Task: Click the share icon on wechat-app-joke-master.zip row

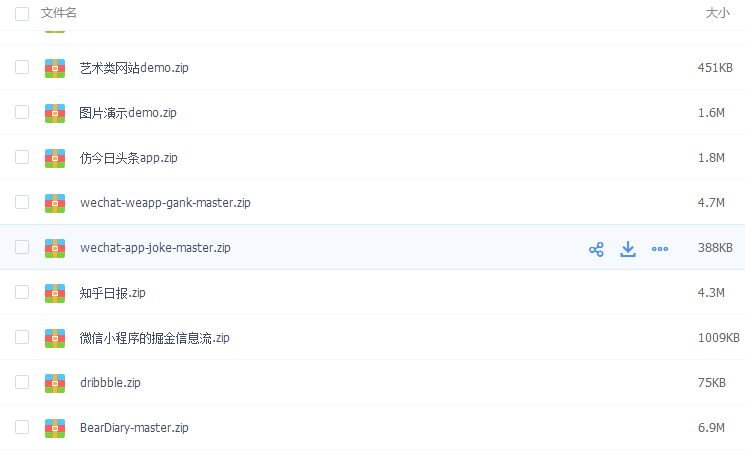Action: [596, 249]
